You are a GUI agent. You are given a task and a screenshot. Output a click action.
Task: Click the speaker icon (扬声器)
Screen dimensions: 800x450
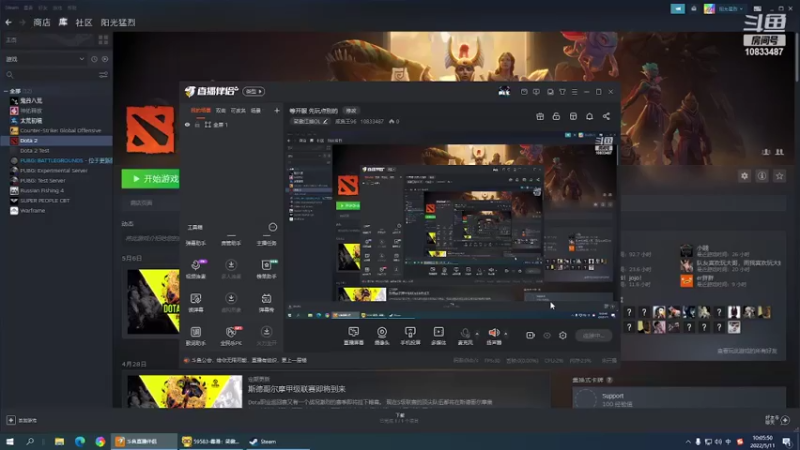pyautogui.click(x=493, y=333)
